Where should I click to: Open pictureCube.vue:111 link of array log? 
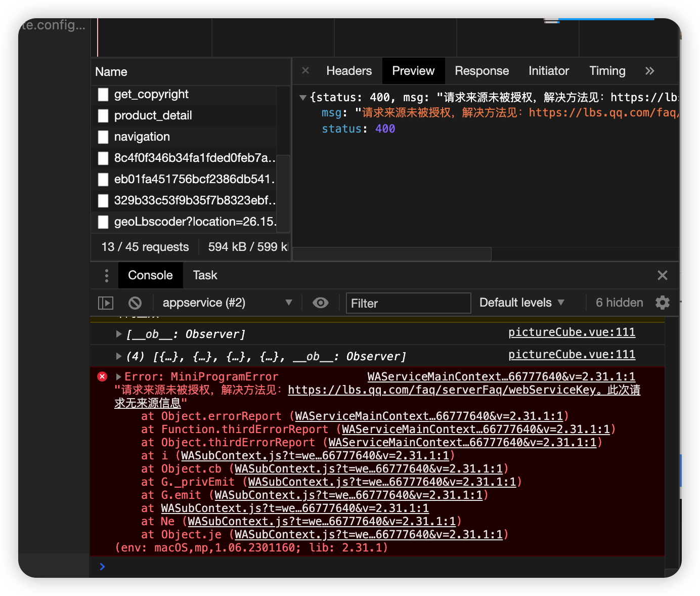pos(572,355)
